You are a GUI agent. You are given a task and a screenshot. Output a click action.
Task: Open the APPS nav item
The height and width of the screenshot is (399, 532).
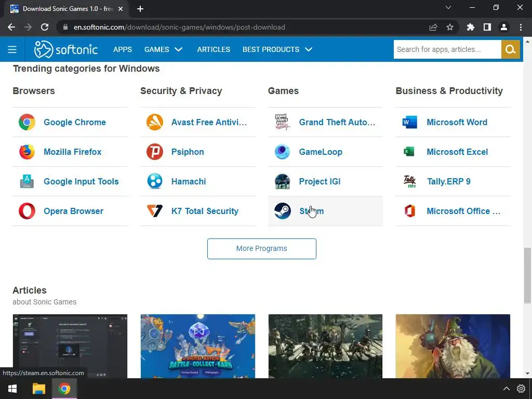click(x=123, y=49)
